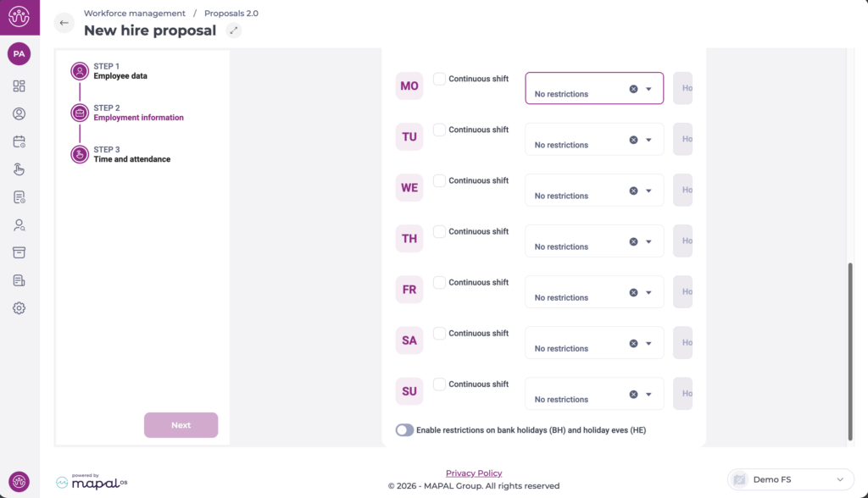Click the back arrow button
Image resolution: width=868 pixels, height=498 pixels.
coord(64,23)
